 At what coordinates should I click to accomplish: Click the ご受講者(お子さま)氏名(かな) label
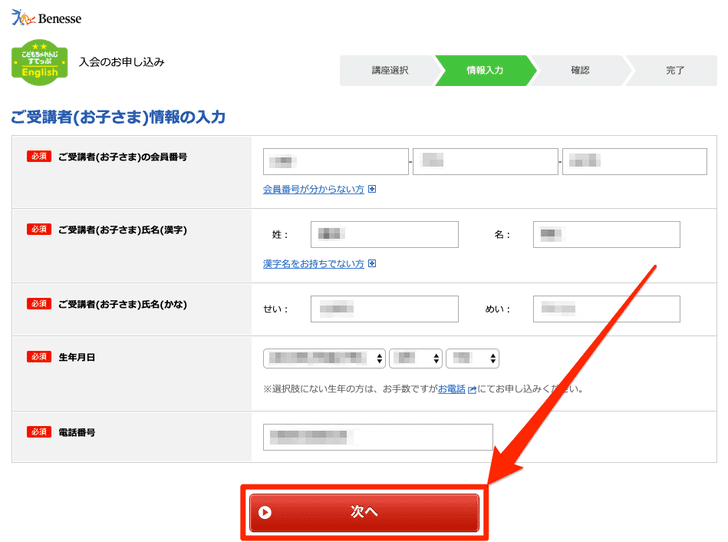[x=123, y=304]
